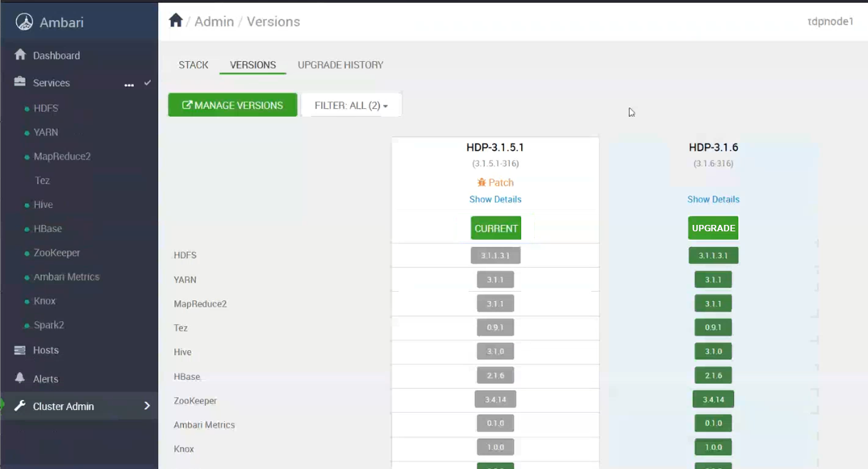Open Knox service in the sidebar
The width and height of the screenshot is (868, 469).
click(45, 301)
